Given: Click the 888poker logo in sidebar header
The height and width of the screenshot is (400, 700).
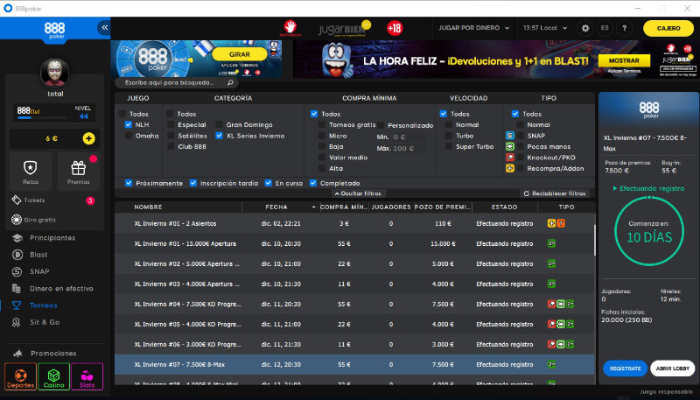Looking at the screenshot, I should [54, 30].
